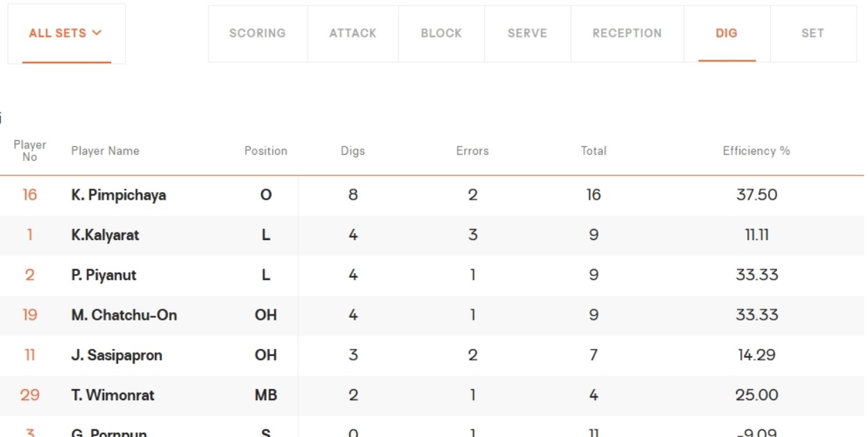868x437 pixels.
Task: Open player K. Pimpichaya's name link
Action: click(119, 196)
